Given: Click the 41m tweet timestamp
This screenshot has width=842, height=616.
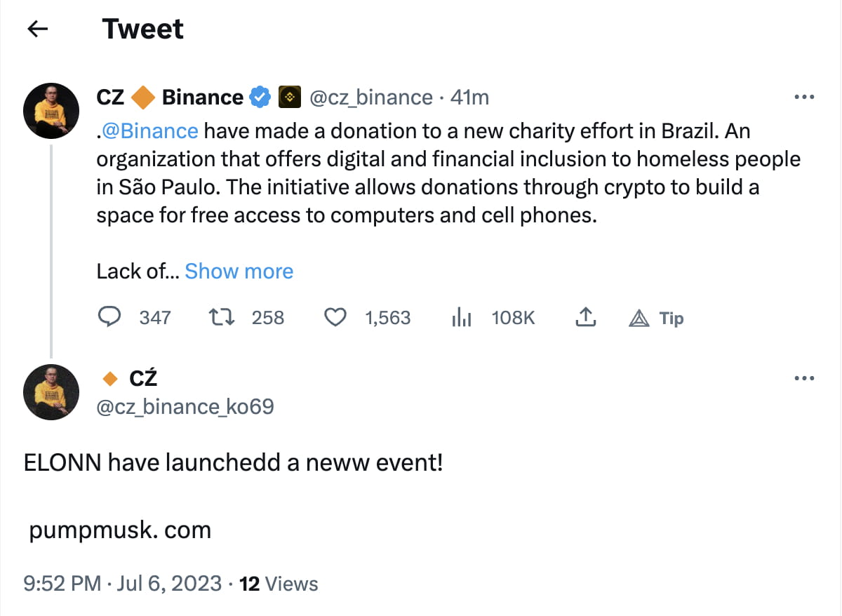Looking at the screenshot, I should click(x=469, y=98).
